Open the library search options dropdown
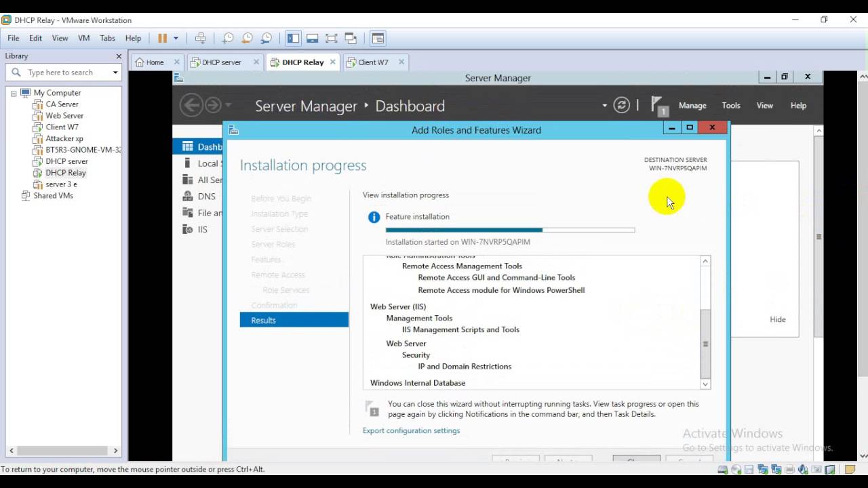 (x=115, y=73)
